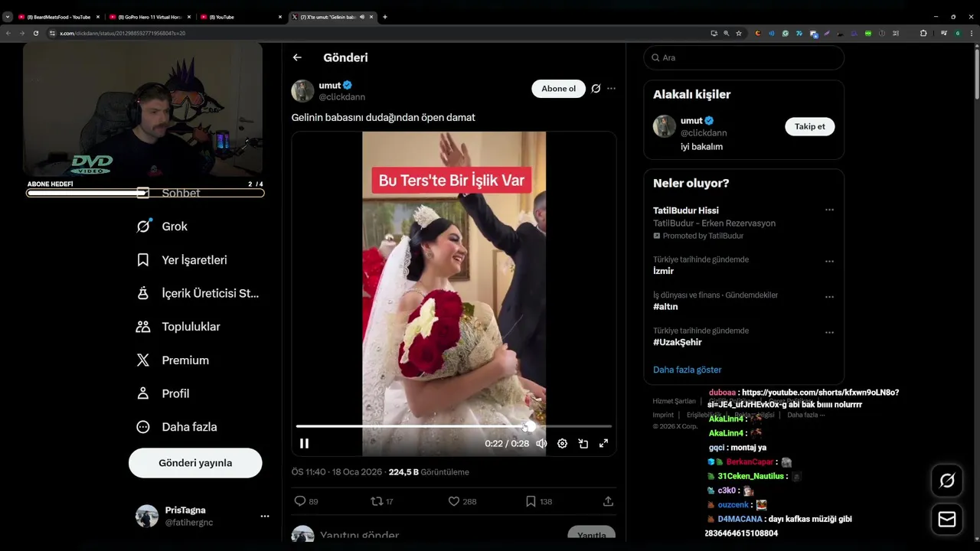Open İçerik Üreticisi Studio in sidebar
The image size is (980, 551).
(198, 293)
